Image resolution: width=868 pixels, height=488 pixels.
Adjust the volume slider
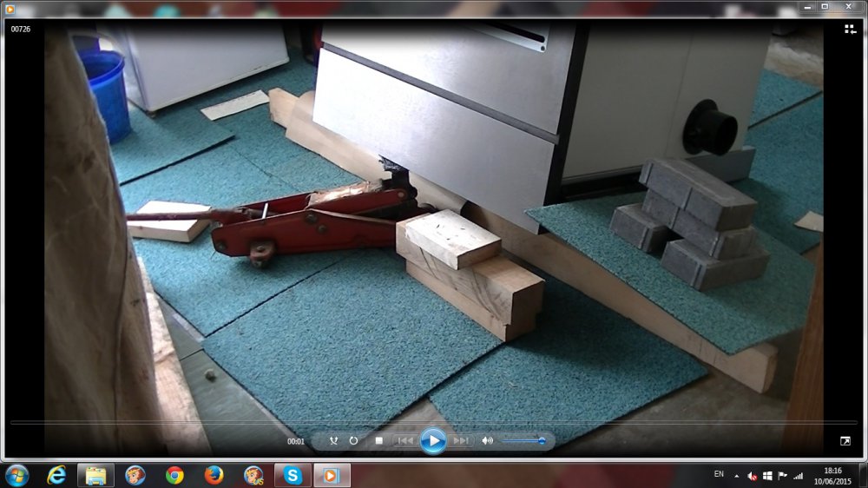tap(523, 441)
